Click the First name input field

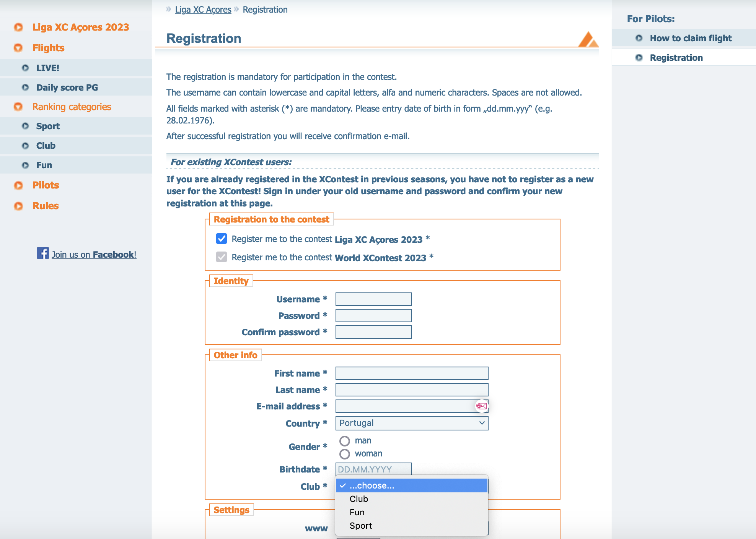412,373
